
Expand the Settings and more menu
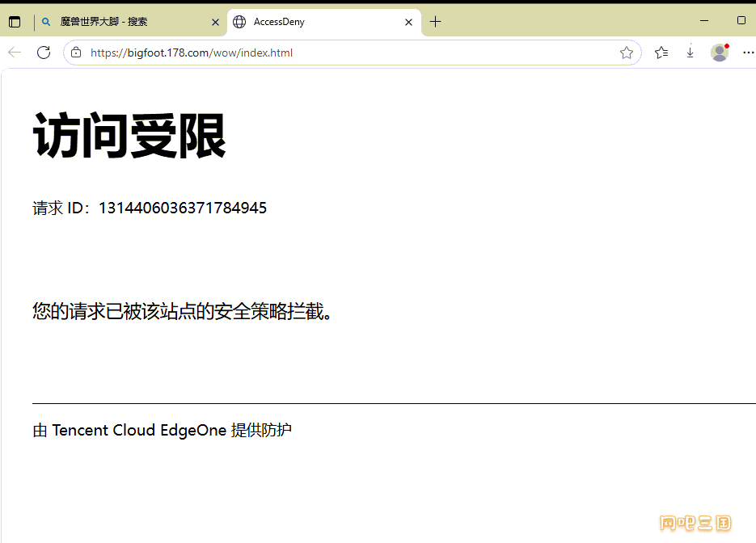tap(747, 53)
